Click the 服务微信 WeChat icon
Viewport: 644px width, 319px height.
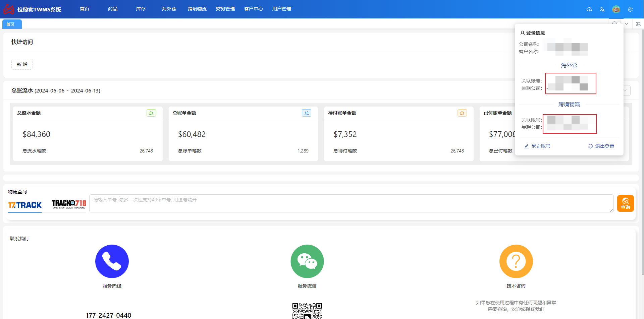[x=307, y=261]
